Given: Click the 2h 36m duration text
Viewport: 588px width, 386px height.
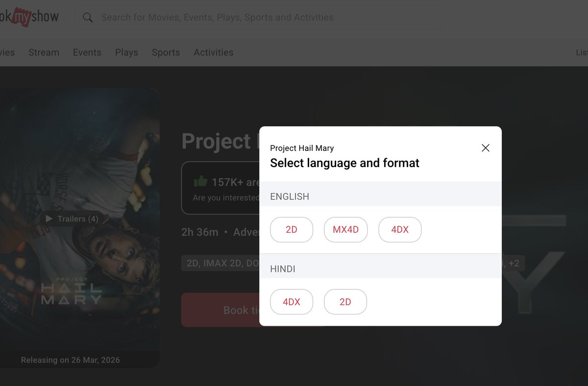Looking at the screenshot, I should [199, 232].
